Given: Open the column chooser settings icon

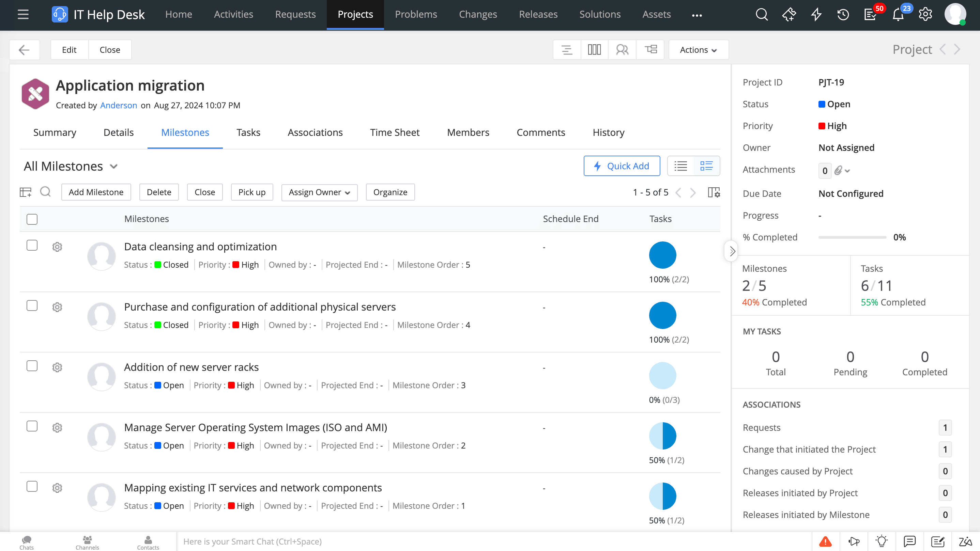Looking at the screenshot, I should tap(714, 192).
